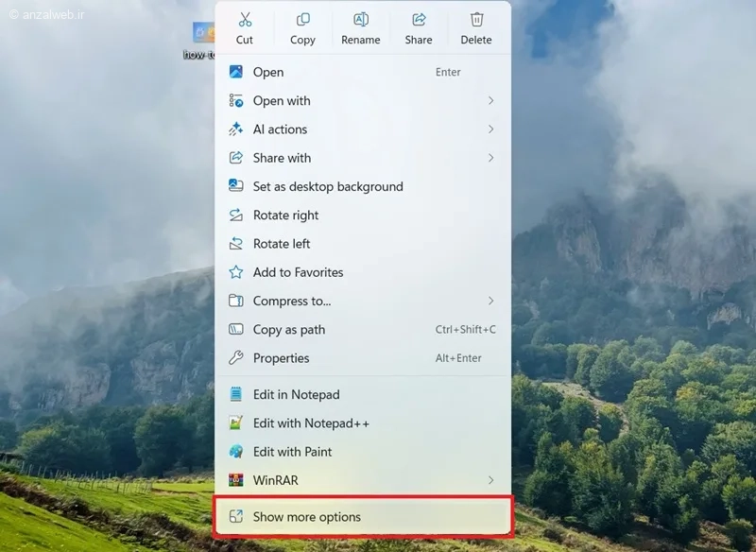Click the Paint palette icon
The image size is (756, 552).
click(235, 452)
